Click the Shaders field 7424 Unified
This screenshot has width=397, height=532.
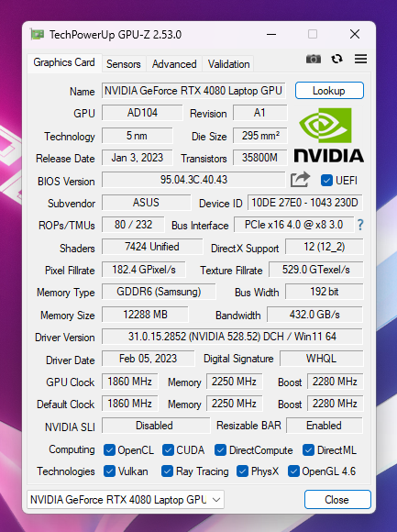(152, 247)
